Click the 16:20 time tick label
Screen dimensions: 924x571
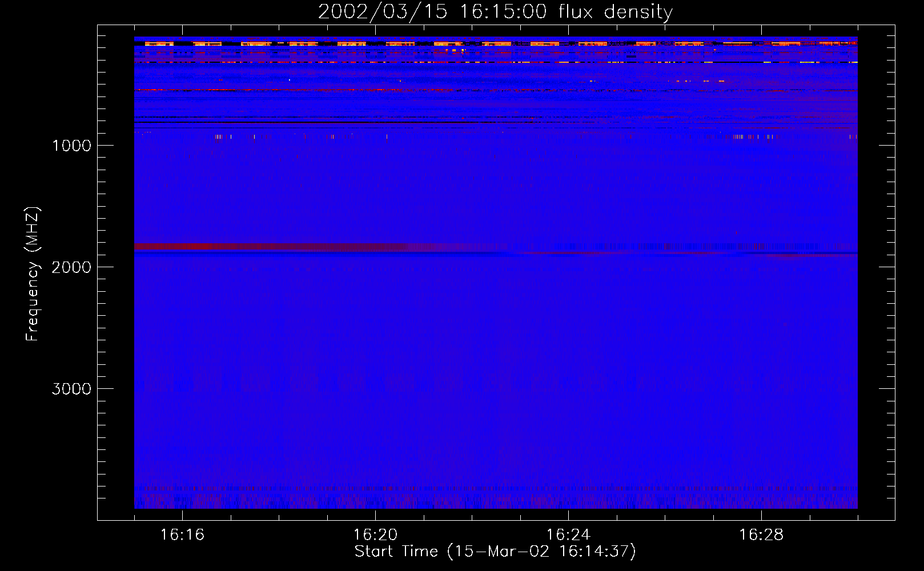point(375,535)
